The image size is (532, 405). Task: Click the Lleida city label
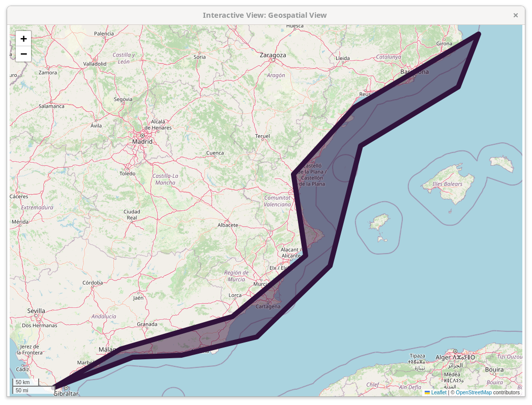pyautogui.click(x=343, y=58)
